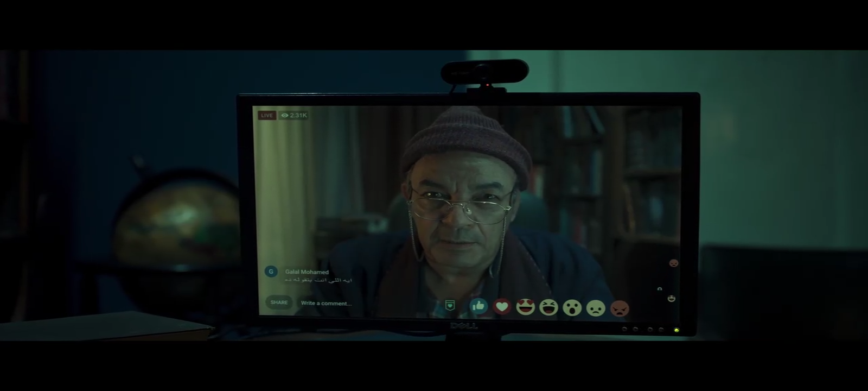Click the red LIVE badge

(x=266, y=115)
